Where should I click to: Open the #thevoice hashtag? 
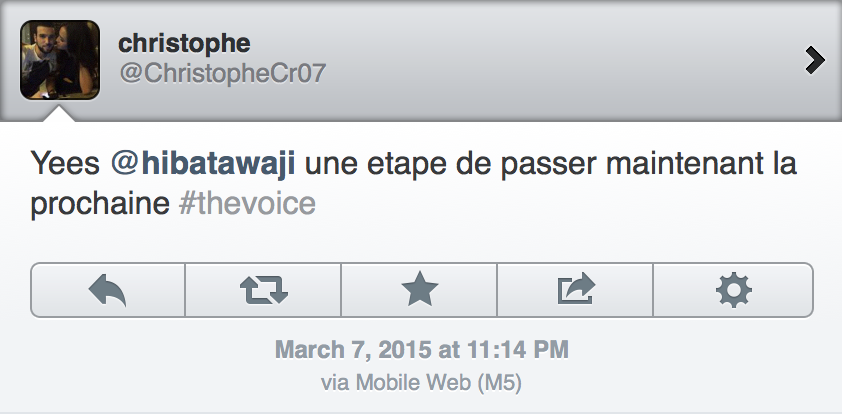pyautogui.click(x=247, y=204)
